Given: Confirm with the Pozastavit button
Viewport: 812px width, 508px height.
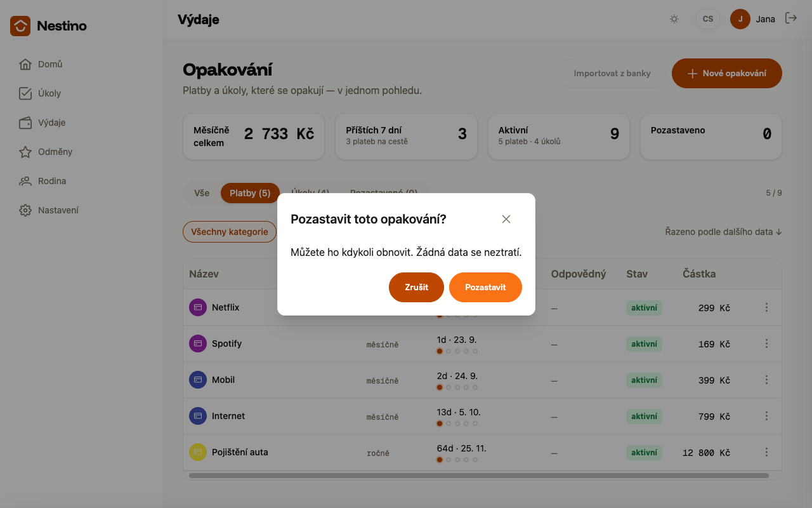Looking at the screenshot, I should (485, 287).
